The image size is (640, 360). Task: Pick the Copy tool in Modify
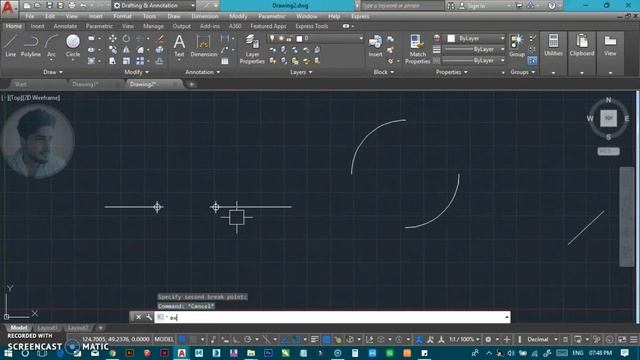click(x=113, y=50)
